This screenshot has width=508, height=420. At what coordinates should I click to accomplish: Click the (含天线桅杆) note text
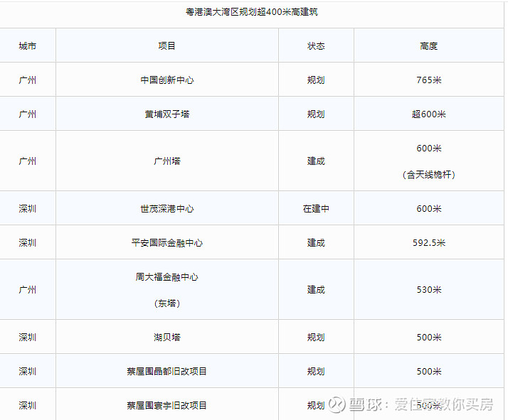pyautogui.click(x=428, y=175)
